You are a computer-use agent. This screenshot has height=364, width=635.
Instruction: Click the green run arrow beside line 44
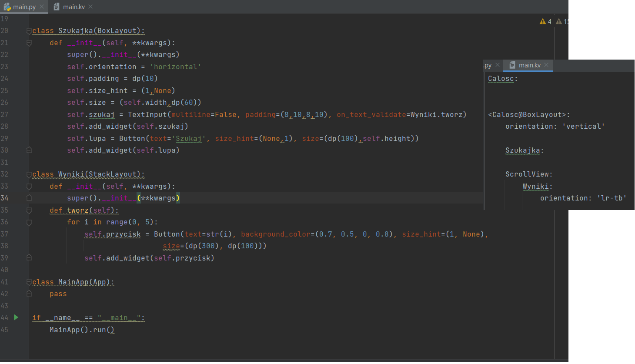coord(16,317)
